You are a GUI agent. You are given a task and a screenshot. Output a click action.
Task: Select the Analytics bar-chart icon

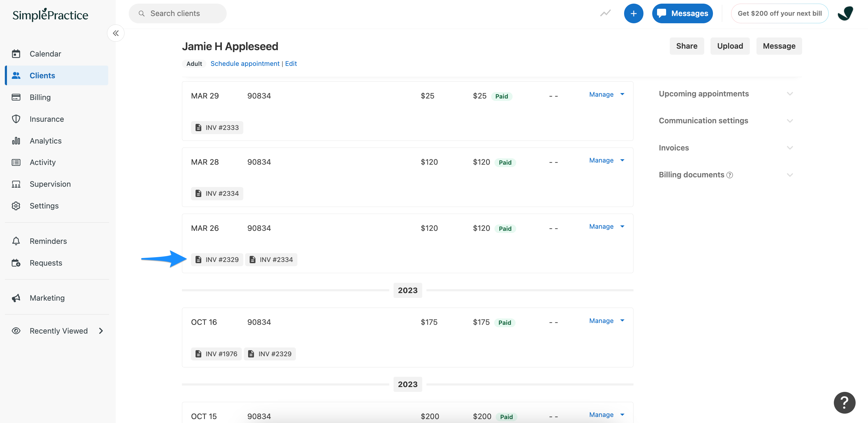coord(16,141)
